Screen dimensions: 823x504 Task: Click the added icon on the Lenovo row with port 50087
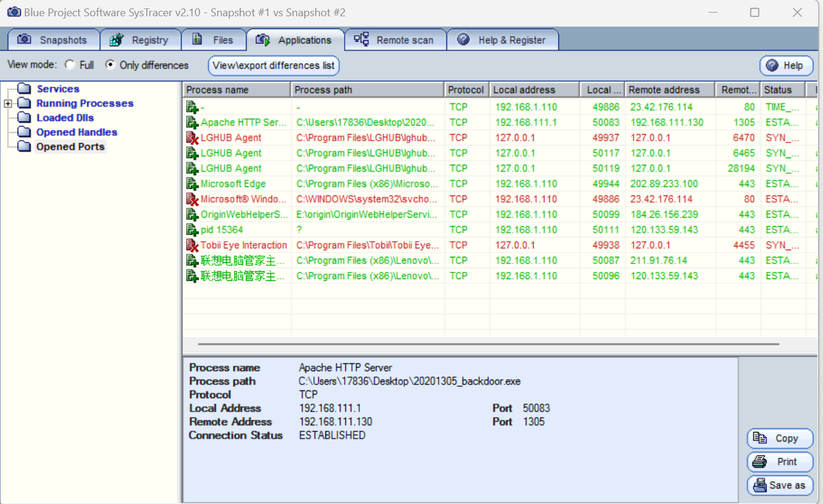(192, 260)
